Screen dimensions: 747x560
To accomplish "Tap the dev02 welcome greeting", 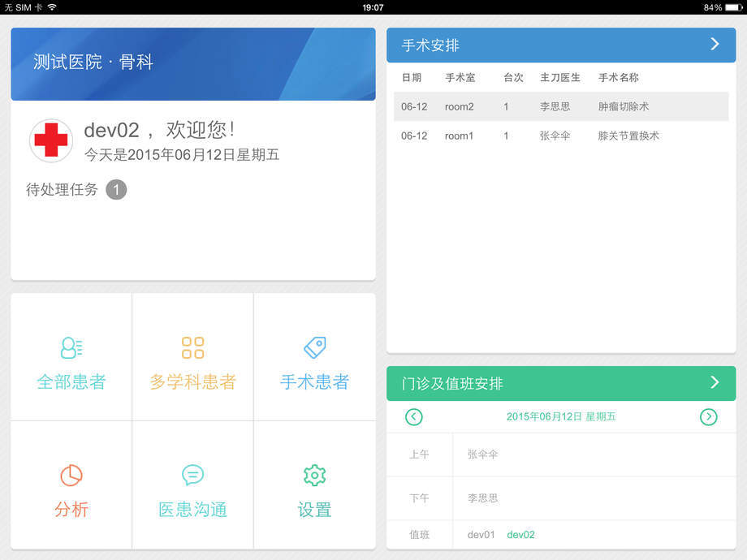I will coord(160,130).
